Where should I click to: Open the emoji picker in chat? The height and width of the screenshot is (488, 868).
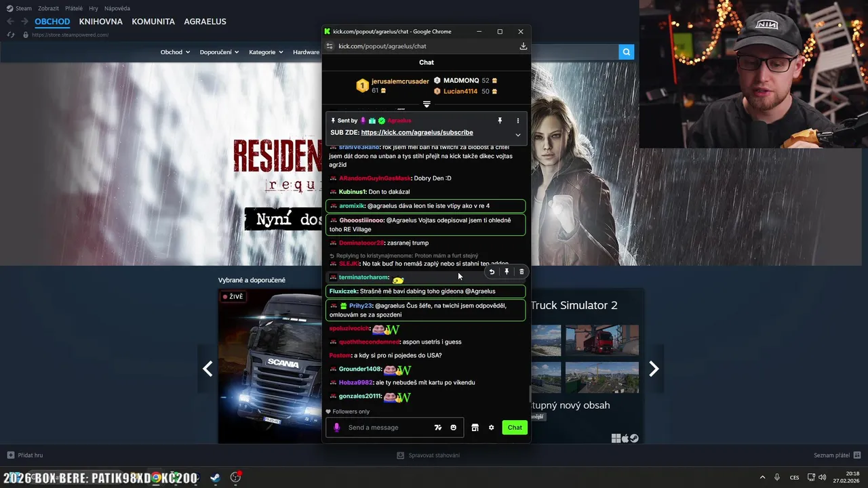click(x=454, y=428)
